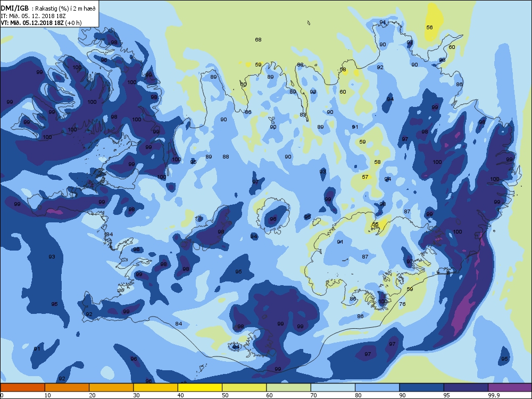Select the 20–30 light orange legend swatch

point(111,387)
